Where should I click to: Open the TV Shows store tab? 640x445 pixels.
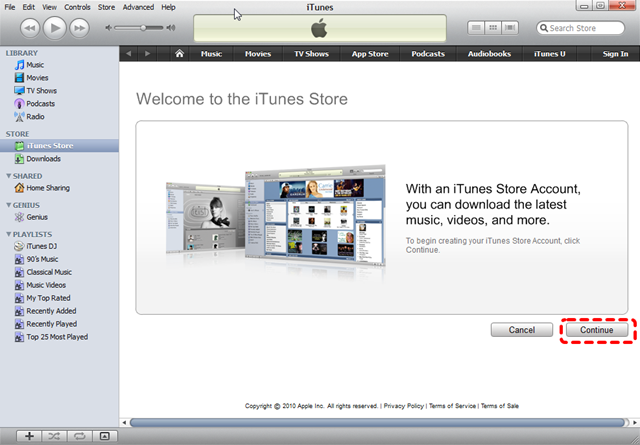[x=311, y=53]
